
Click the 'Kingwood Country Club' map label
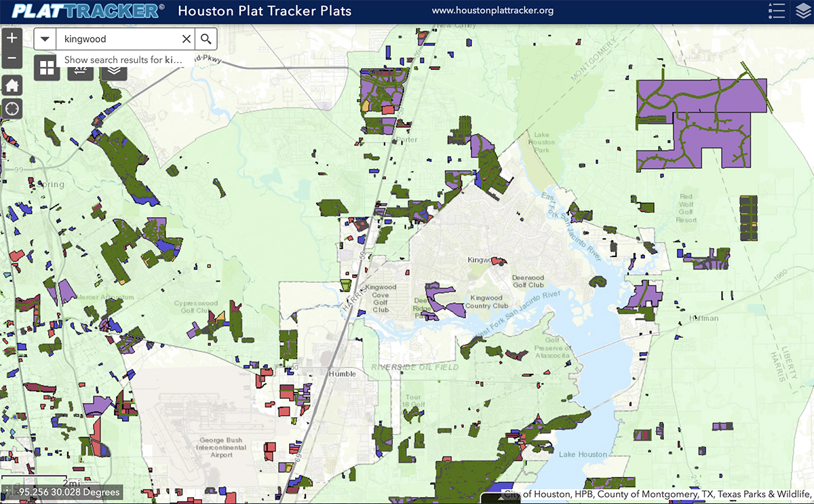487,302
